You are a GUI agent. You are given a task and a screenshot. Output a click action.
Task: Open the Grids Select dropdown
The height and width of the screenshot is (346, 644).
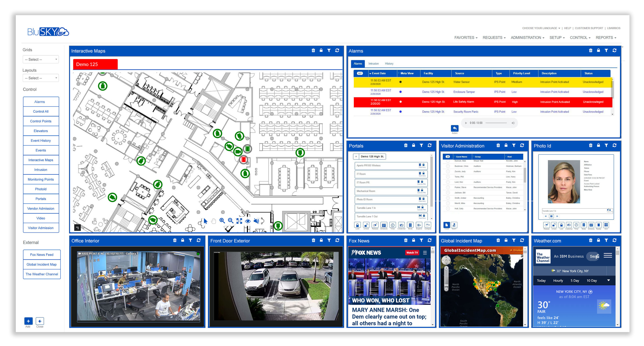coord(41,59)
